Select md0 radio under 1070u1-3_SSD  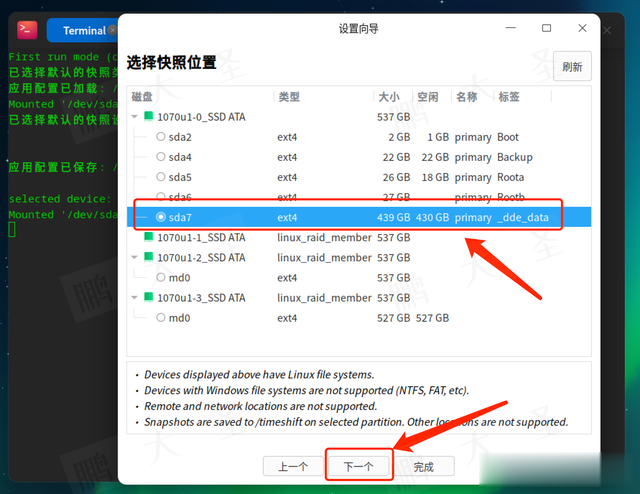(161, 318)
